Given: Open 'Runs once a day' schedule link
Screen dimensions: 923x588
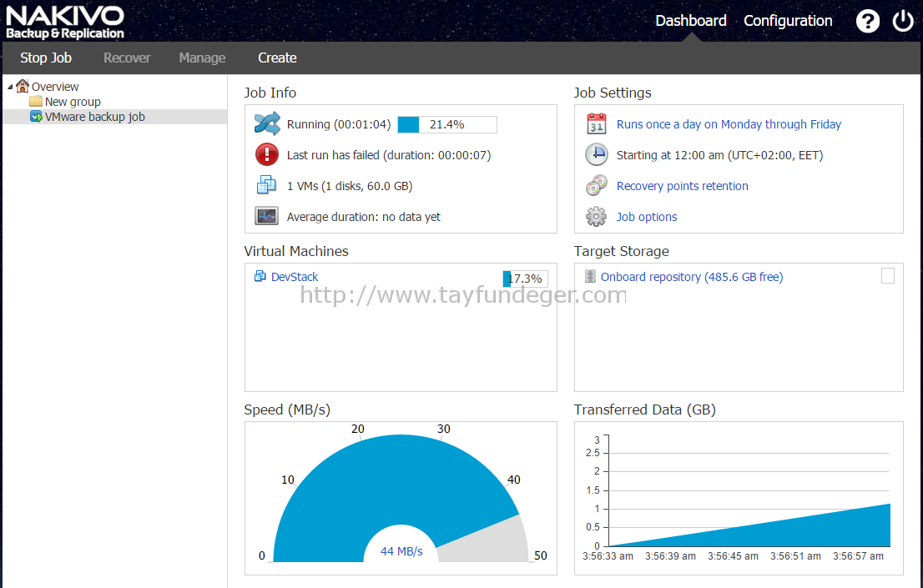Looking at the screenshot, I should click(729, 124).
